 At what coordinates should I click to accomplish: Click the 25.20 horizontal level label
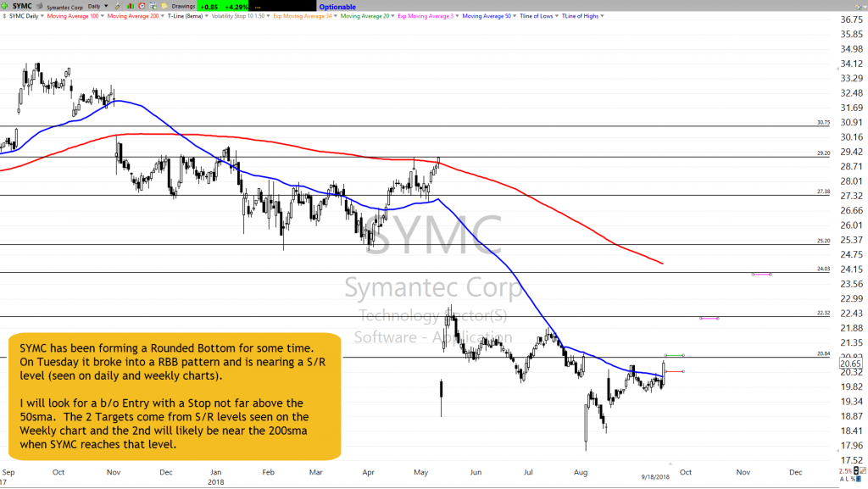(823, 241)
